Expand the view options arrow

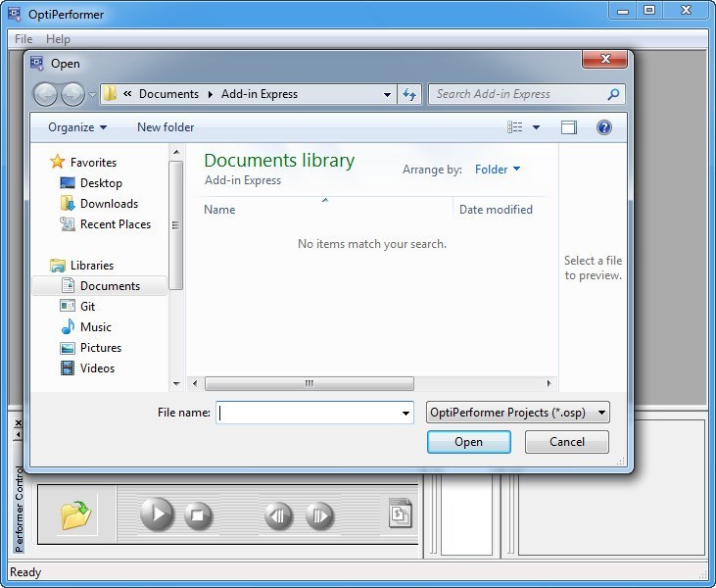point(536,127)
